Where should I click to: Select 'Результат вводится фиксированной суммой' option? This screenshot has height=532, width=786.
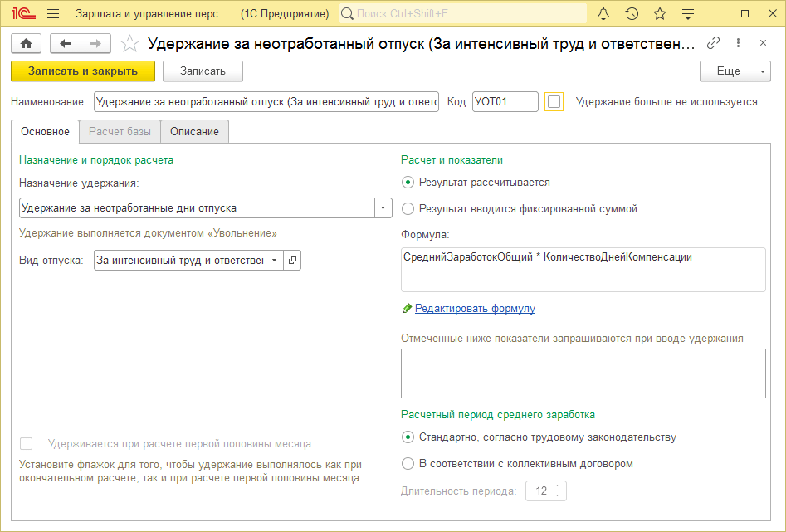point(408,209)
